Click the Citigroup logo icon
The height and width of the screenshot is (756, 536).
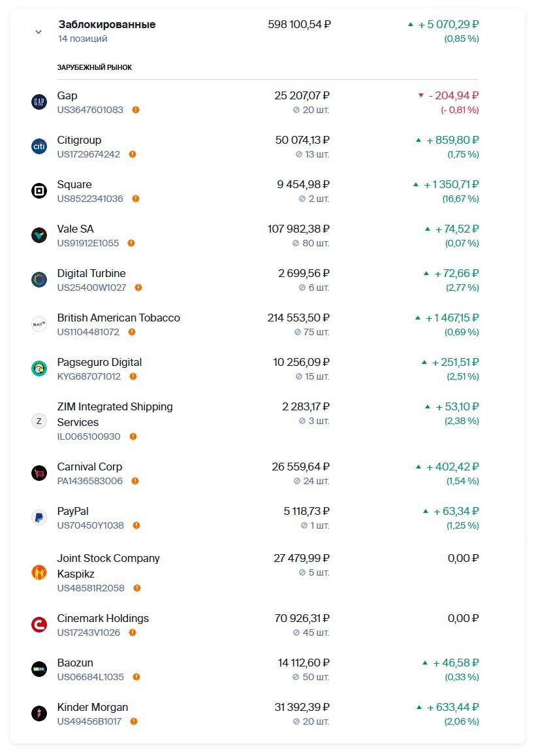tap(39, 146)
